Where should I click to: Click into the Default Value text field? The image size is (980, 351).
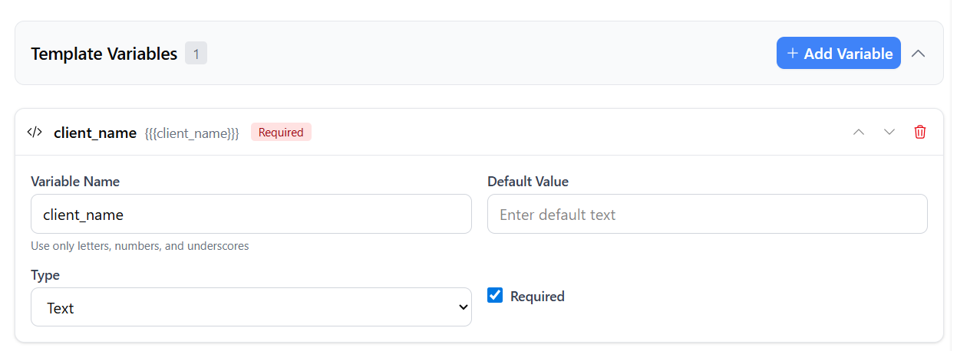[x=707, y=214]
